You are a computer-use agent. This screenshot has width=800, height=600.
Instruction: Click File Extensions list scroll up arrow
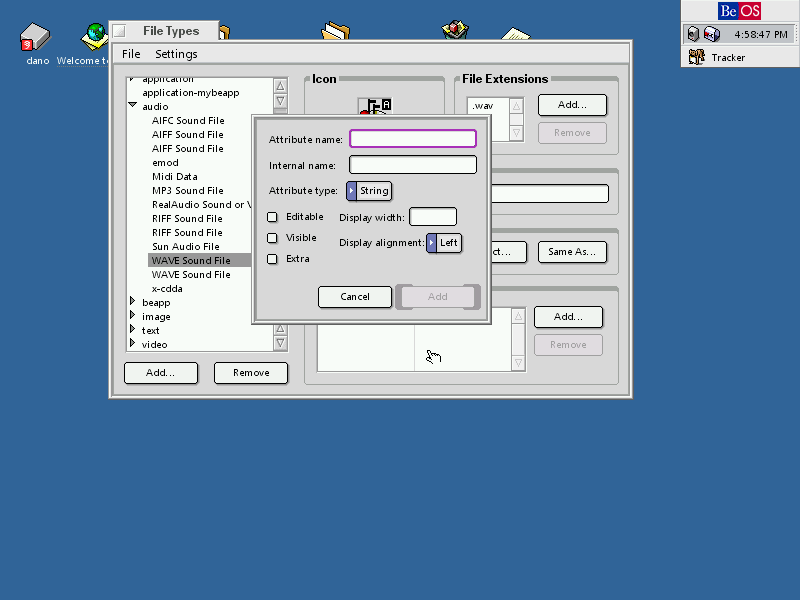point(516,106)
